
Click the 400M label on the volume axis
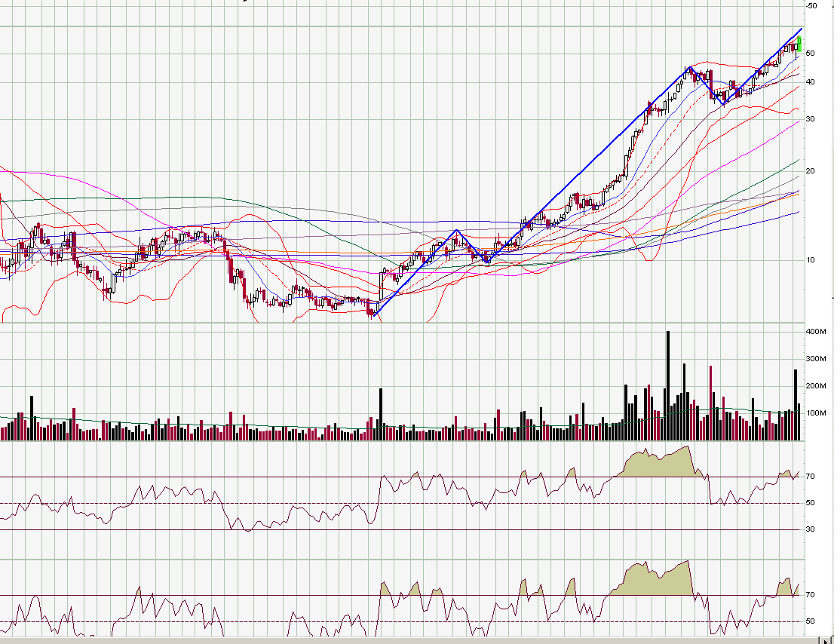click(x=817, y=332)
